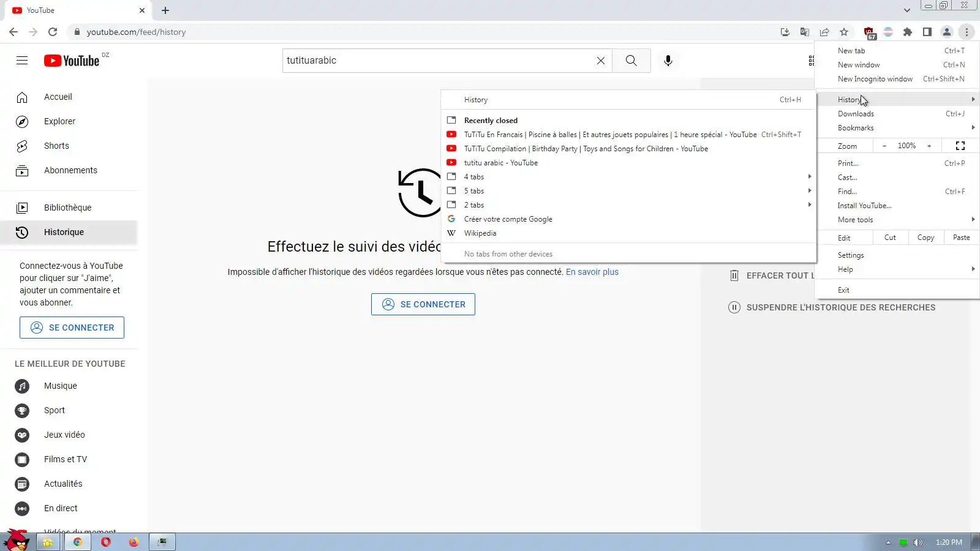980x551 pixels.
Task: Click the volume icon in system tray
Action: [x=918, y=542]
